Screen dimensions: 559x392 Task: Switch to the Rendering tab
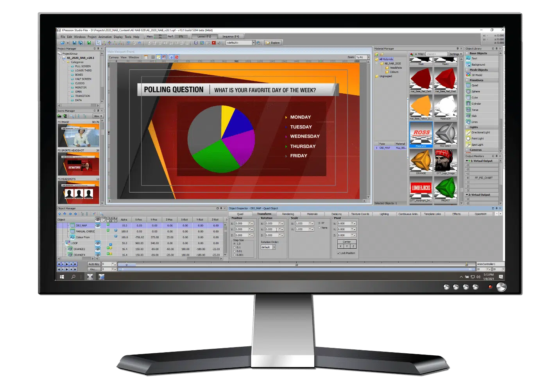(288, 214)
